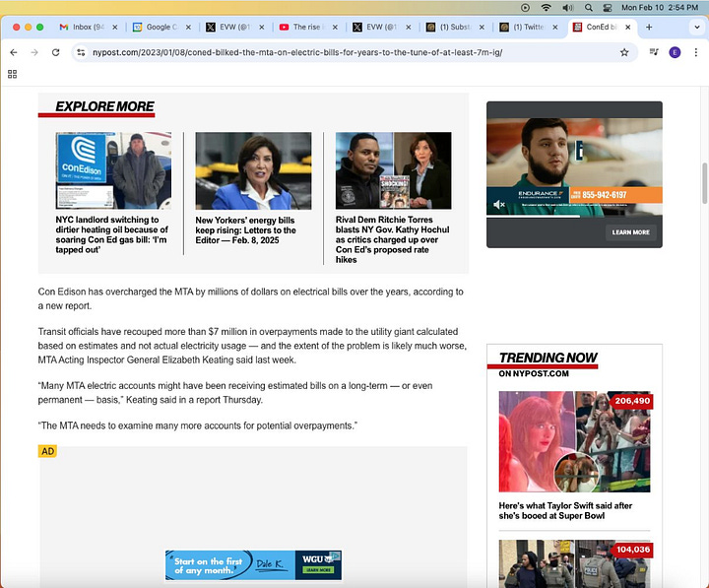Open Chrome profile avatar 'E'
This screenshot has height=588, width=709.
click(675, 52)
